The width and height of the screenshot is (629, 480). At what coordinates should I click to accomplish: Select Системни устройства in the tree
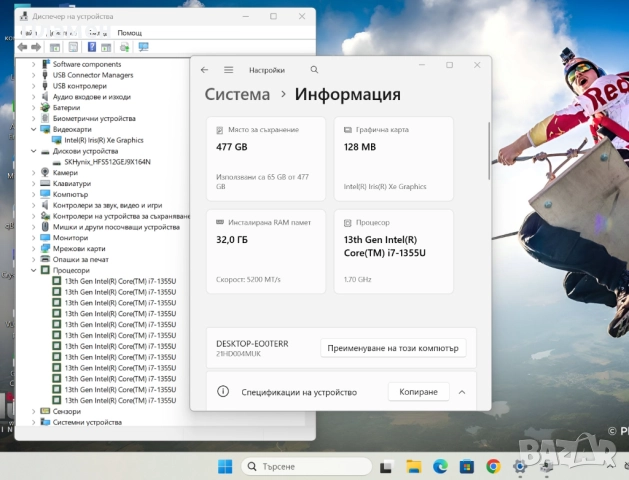tap(87, 422)
